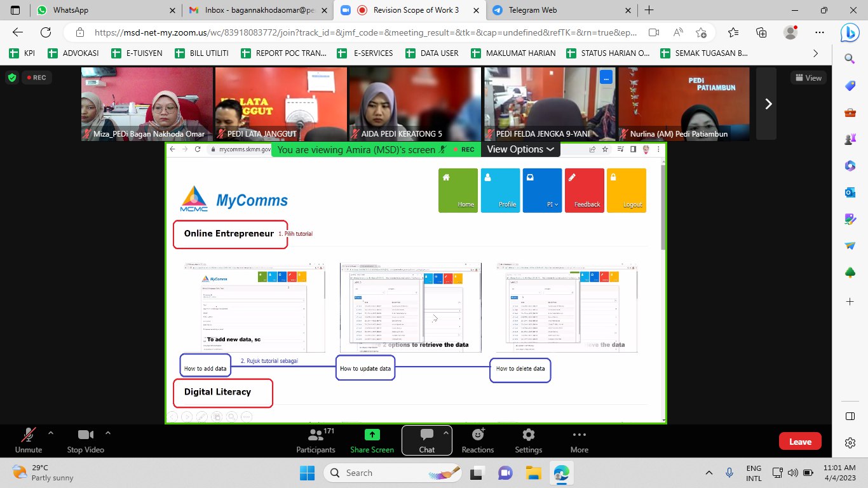Open the Windows Start menu
The width and height of the screenshot is (868, 488).
point(307,473)
